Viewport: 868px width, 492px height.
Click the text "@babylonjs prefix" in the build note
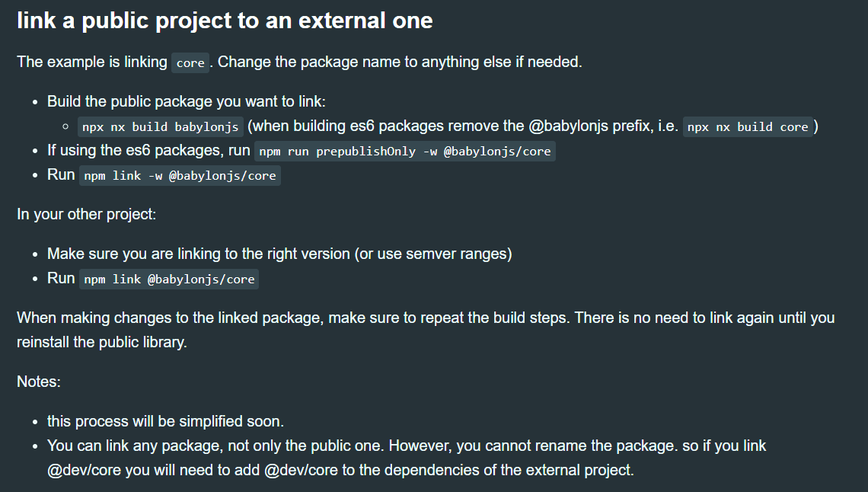(x=589, y=126)
